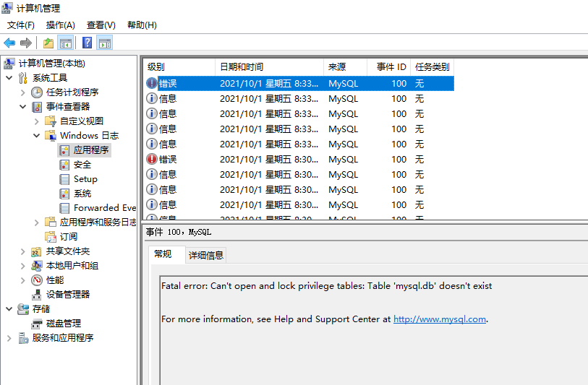
Task: Sort by the 日期和时间 column header
Action: tap(269, 67)
